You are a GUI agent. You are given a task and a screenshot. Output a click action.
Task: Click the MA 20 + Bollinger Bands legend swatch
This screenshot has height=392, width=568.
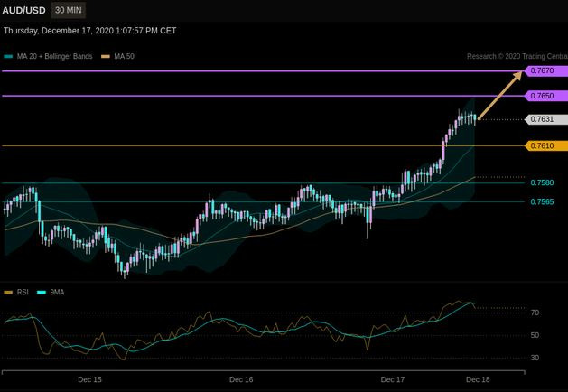coord(8,57)
